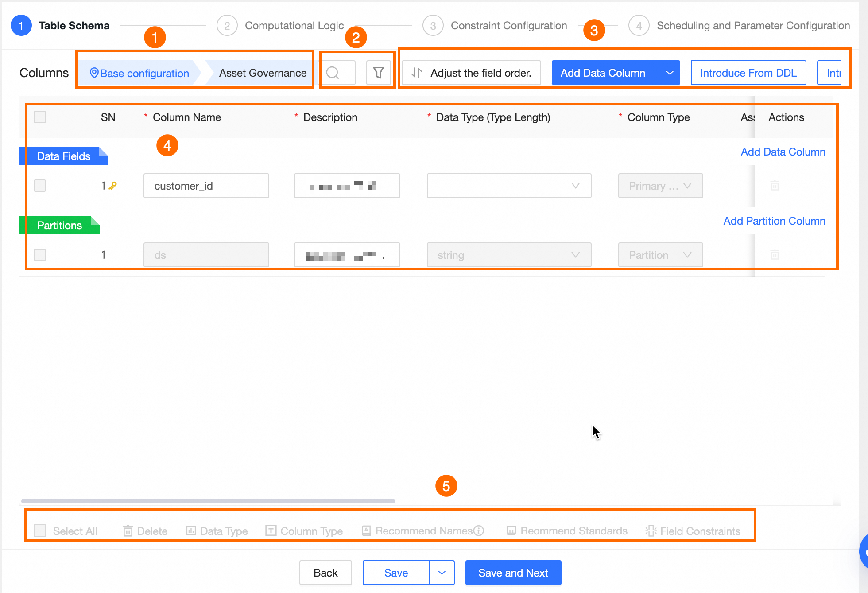Click the customer_id column name field
The image size is (868, 593).
pos(206,186)
